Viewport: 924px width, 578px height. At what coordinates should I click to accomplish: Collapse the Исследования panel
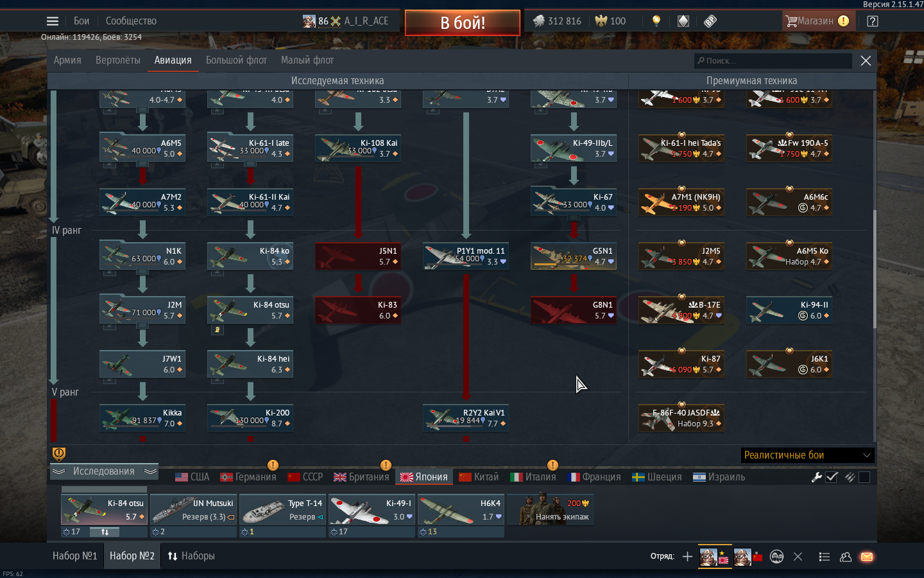[104, 471]
